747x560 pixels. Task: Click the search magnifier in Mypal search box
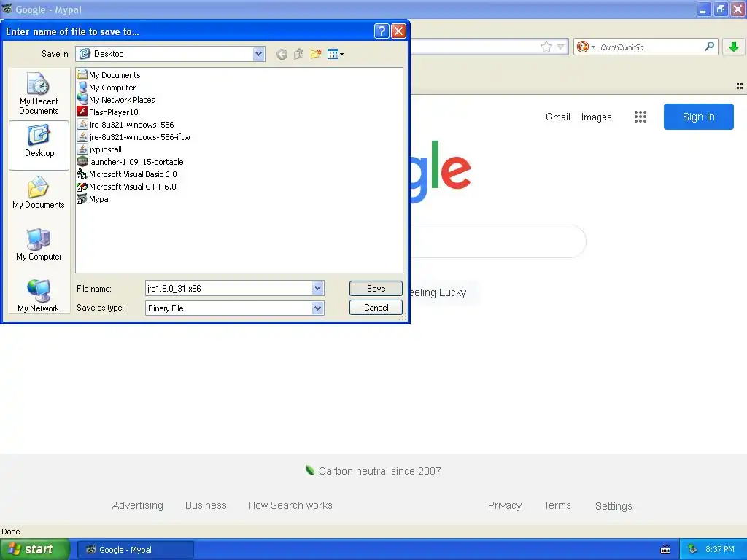click(709, 46)
